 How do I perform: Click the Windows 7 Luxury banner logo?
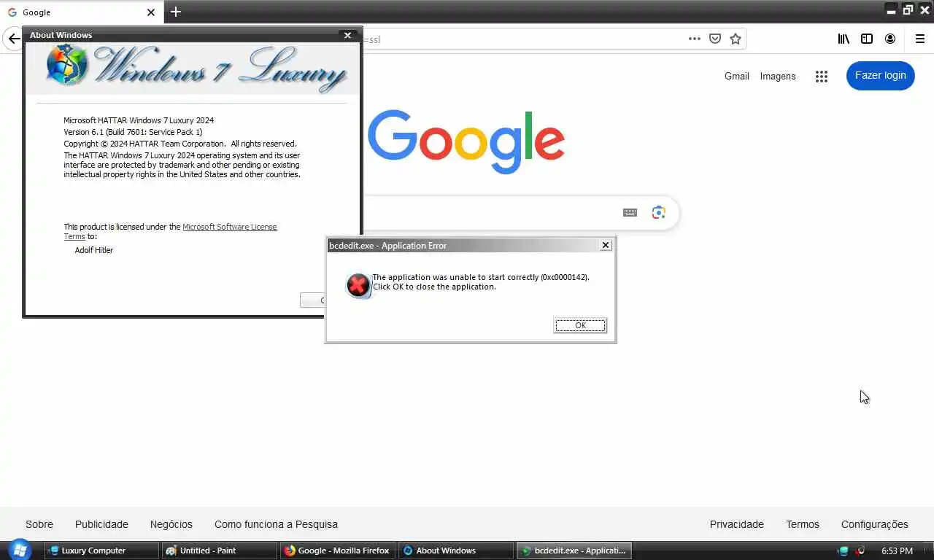point(193,69)
